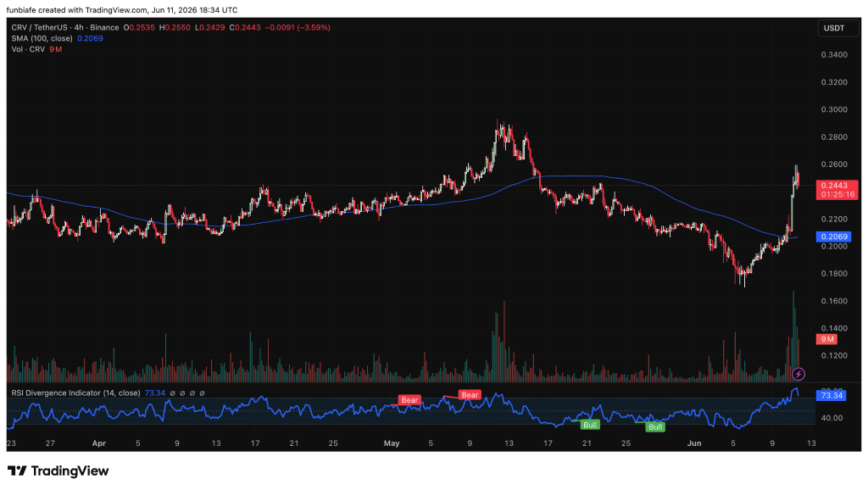Click the open value O0.2535
This screenshot has width=868, height=490.
pos(139,27)
